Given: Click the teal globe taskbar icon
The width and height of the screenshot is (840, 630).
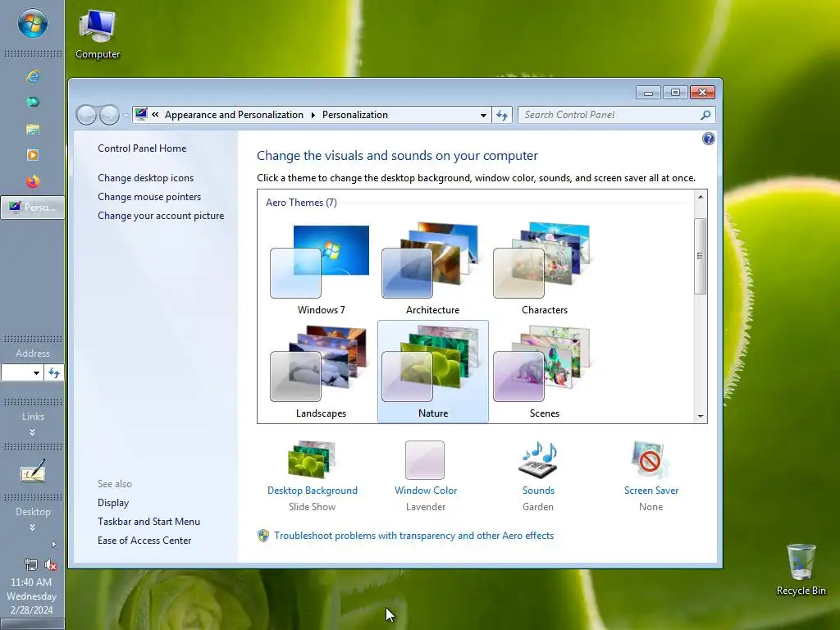Looking at the screenshot, I should 33,102.
